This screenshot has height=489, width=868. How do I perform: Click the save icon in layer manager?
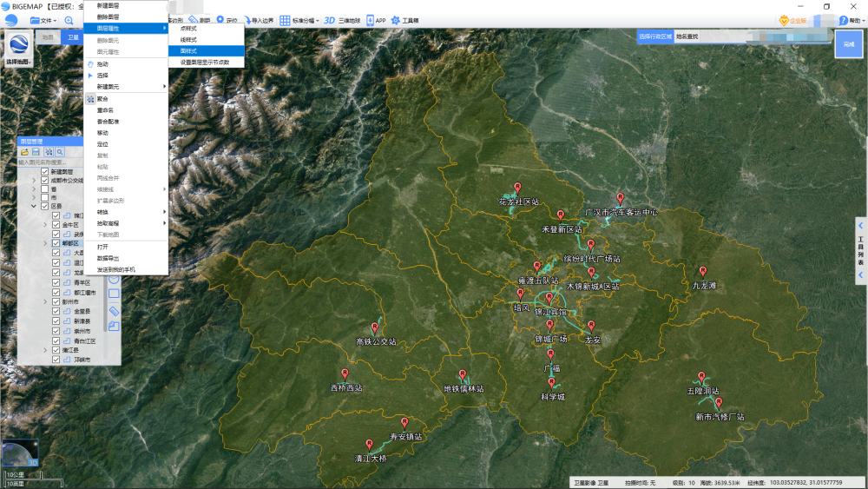[36, 152]
